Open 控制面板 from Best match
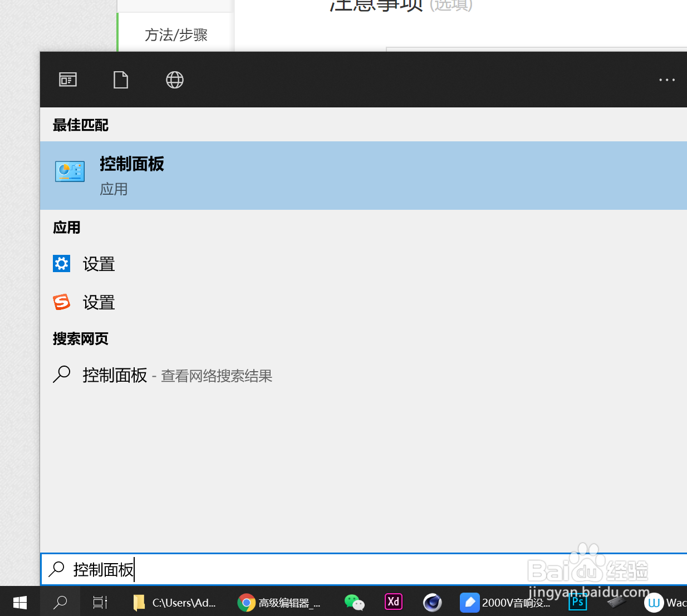 (x=132, y=164)
